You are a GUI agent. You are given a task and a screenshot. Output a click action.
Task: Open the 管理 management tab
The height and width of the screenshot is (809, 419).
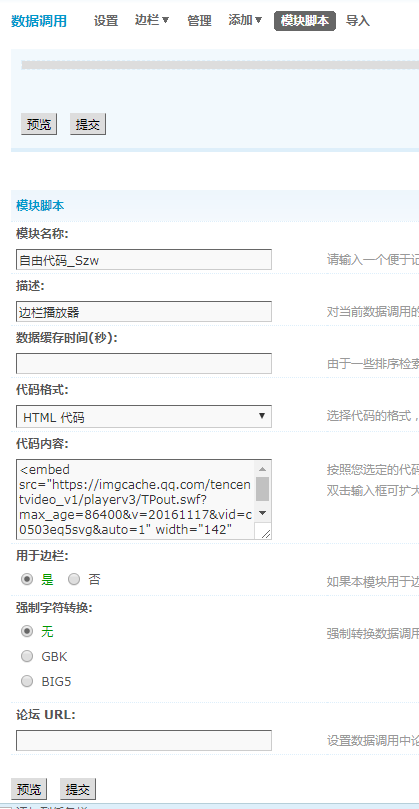coord(199,21)
